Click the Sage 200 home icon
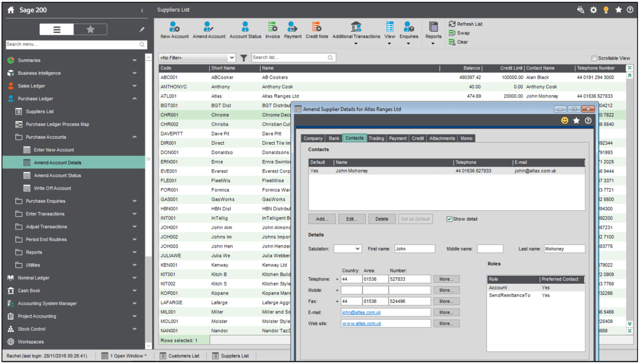This screenshot has width=640, height=364. point(11,10)
